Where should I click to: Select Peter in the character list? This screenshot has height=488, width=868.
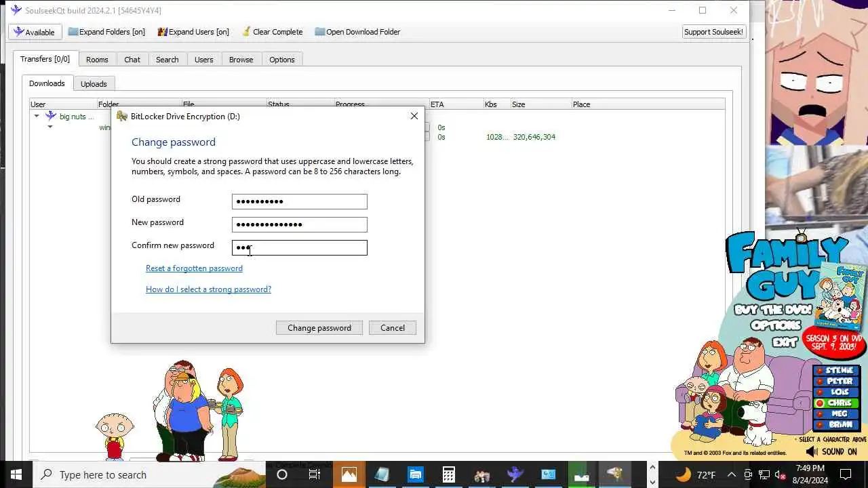(x=836, y=382)
